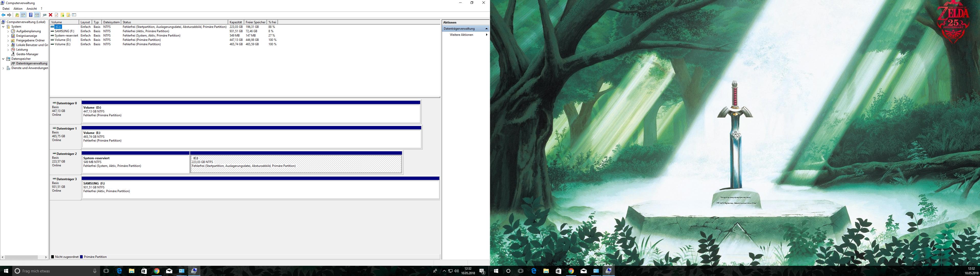Select the (C:) partition block on Datenträger 2
The image size is (980, 276).
pos(296,164)
